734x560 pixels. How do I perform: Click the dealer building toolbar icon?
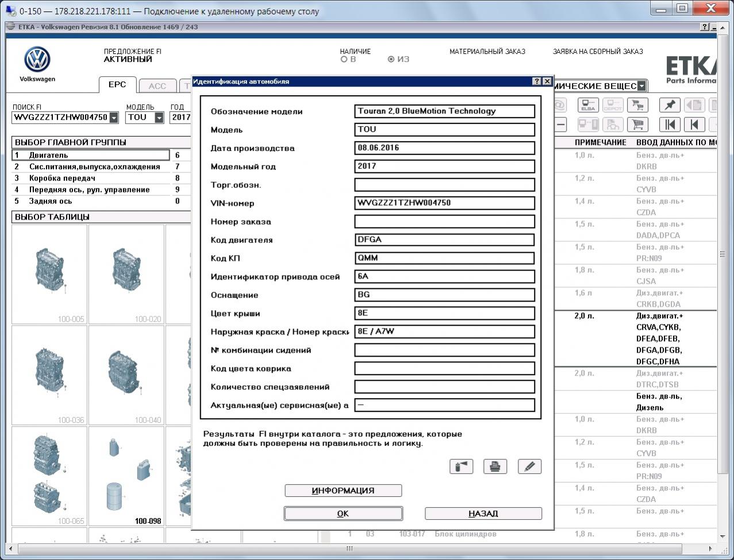(x=613, y=124)
